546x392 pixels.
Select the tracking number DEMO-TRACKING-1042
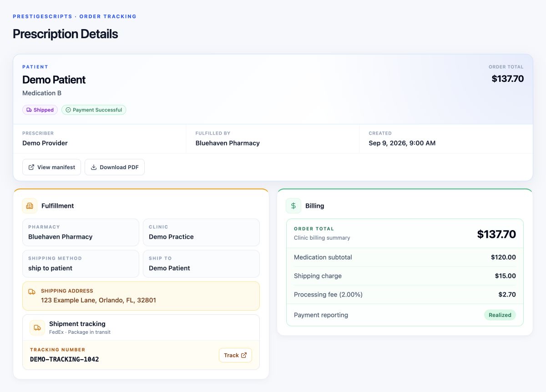tap(65, 359)
